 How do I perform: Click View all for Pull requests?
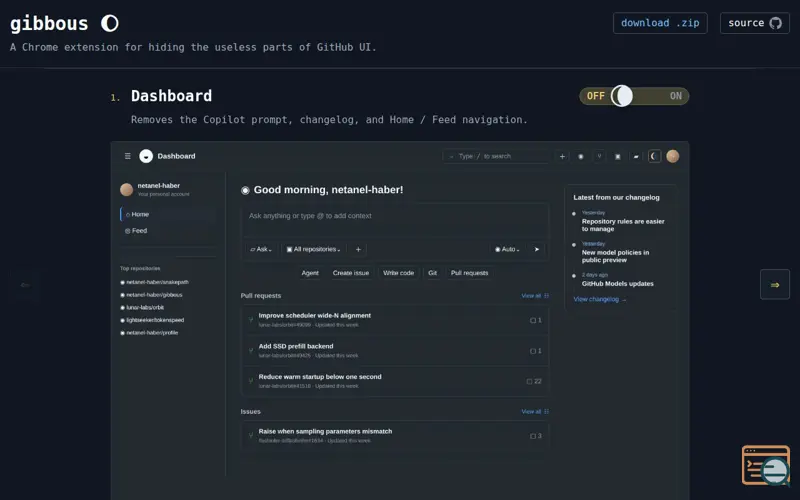535,296
